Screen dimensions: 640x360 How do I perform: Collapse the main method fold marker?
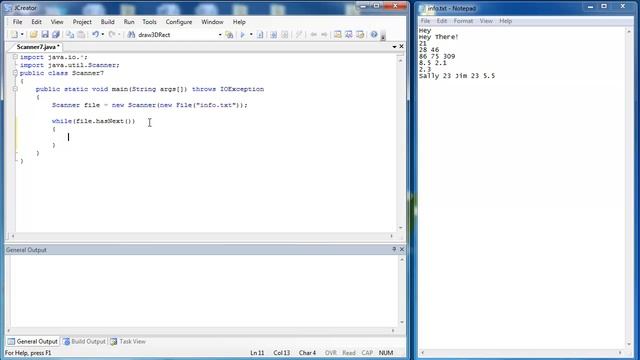point(15,89)
